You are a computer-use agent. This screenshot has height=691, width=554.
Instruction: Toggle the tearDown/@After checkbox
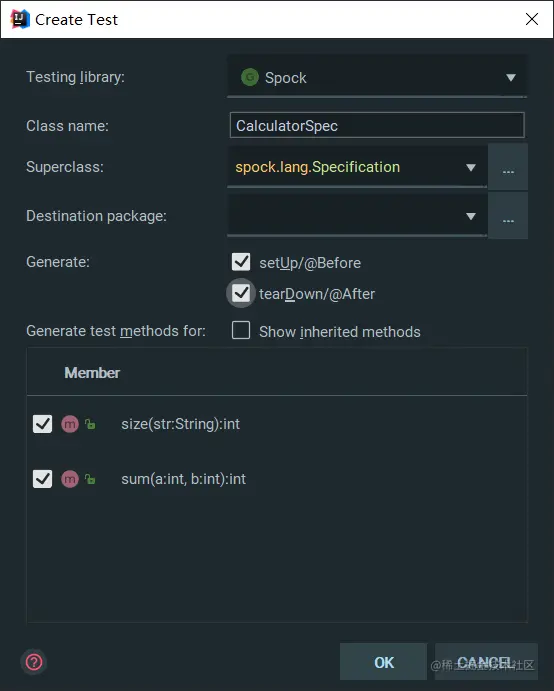coord(241,293)
